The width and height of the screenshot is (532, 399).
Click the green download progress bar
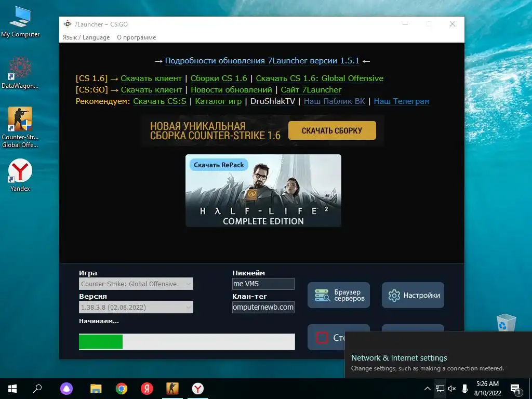click(x=187, y=342)
